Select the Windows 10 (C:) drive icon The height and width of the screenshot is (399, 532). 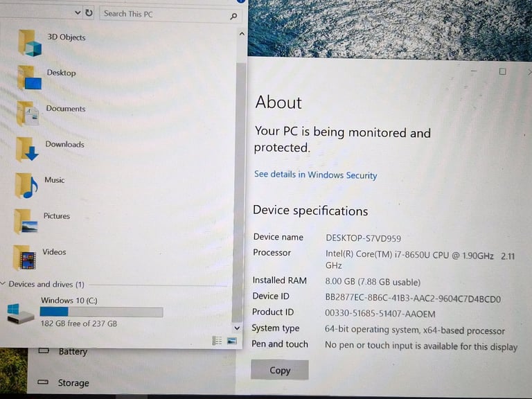(20, 314)
